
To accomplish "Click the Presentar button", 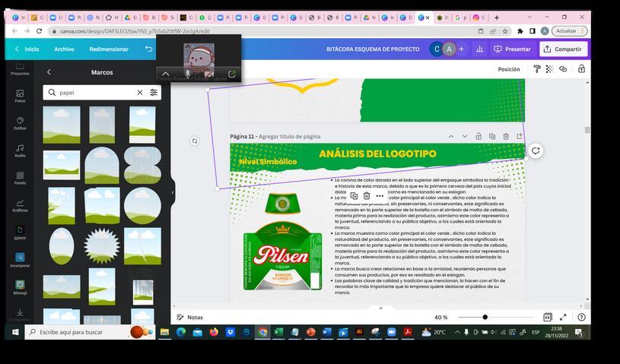I will (513, 49).
